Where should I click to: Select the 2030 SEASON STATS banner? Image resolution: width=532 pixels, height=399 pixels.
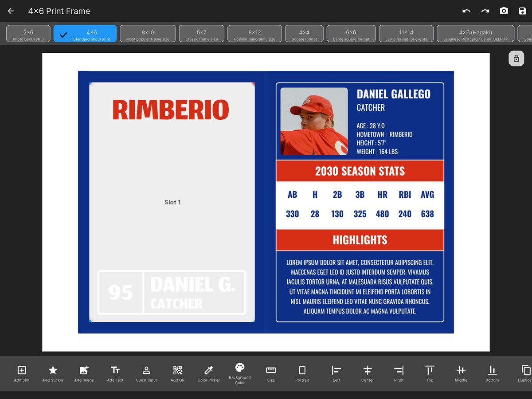360,171
